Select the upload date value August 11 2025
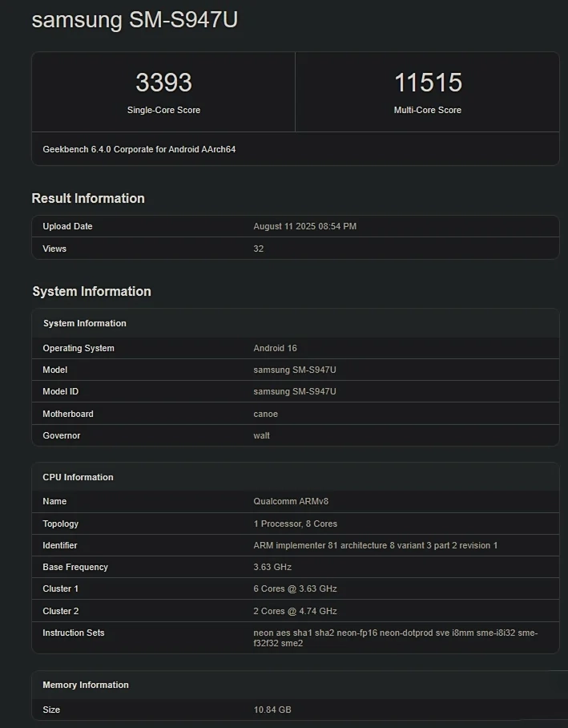Viewport: 568px width, 728px height. 304,226
